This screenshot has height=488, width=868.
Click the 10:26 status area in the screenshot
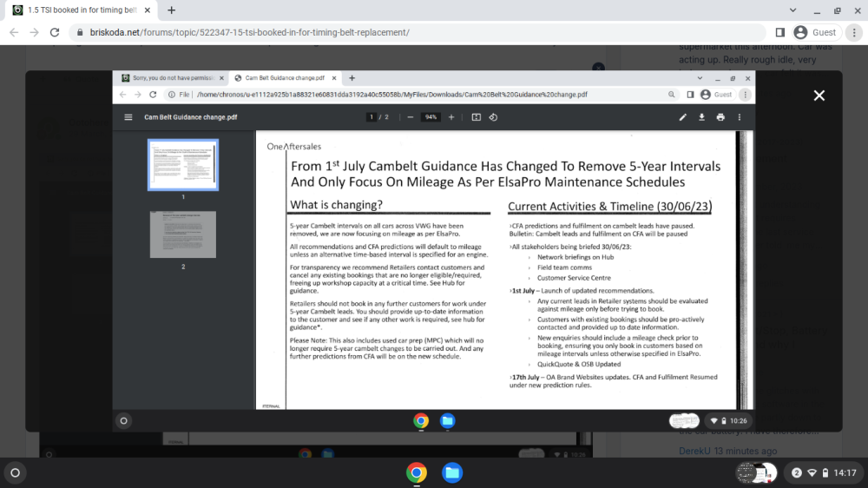click(x=729, y=421)
